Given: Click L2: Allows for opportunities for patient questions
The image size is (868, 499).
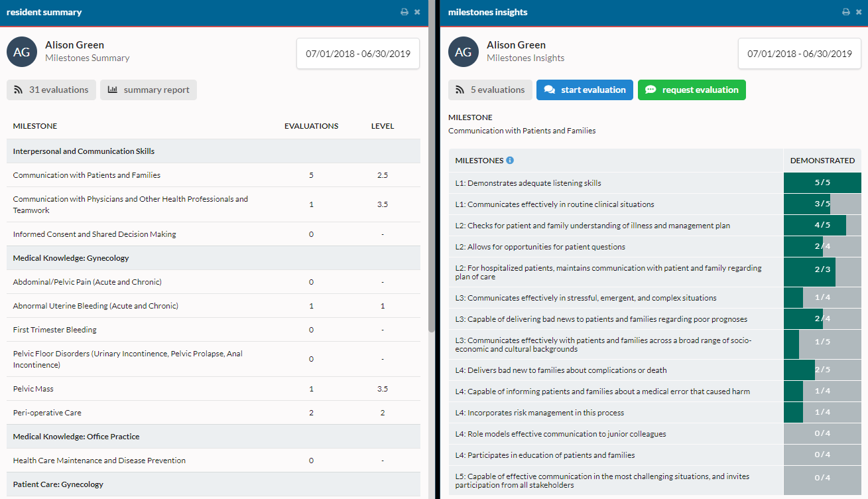Looking at the screenshot, I should coord(540,247).
